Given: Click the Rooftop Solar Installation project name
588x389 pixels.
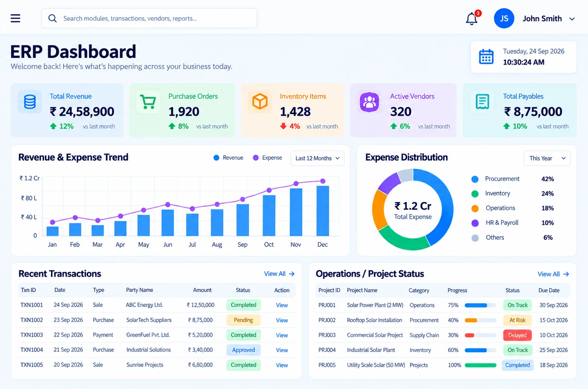Looking at the screenshot, I should pos(375,320).
